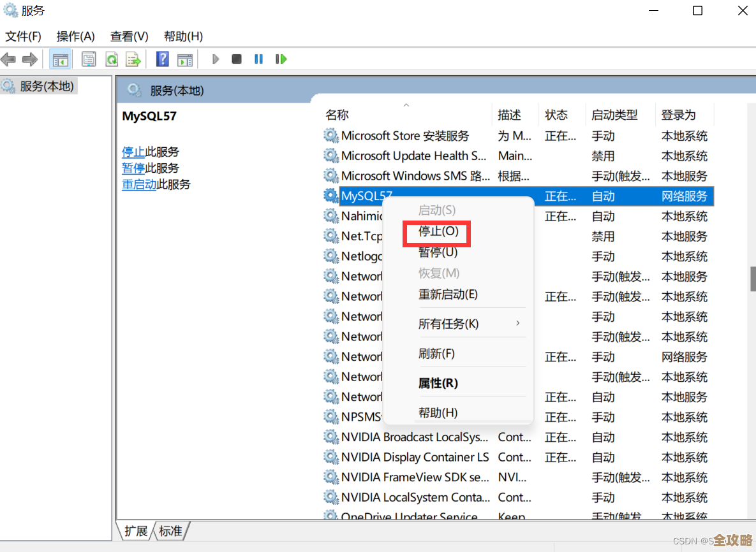Toggle the console tree pane icon

tap(60, 59)
